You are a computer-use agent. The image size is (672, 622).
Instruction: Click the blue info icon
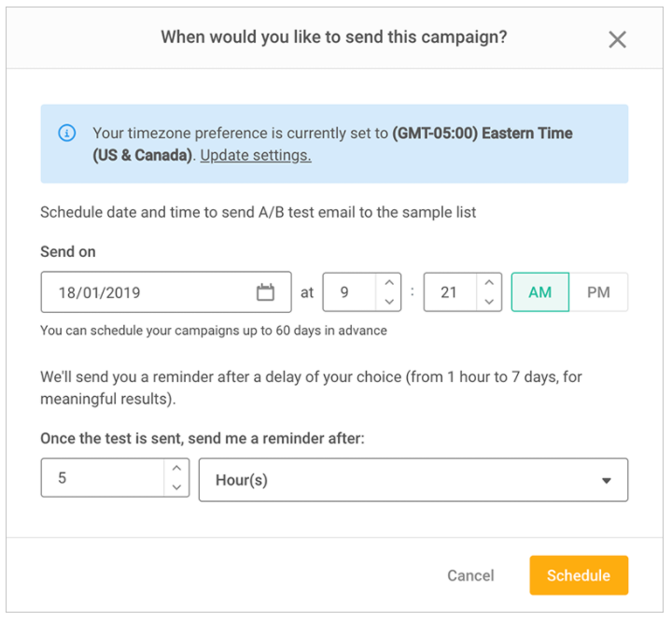pyautogui.click(x=67, y=134)
